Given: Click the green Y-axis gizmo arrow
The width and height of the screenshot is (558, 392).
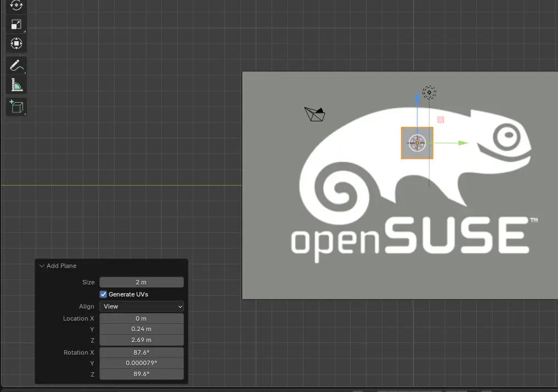Looking at the screenshot, I should point(462,143).
